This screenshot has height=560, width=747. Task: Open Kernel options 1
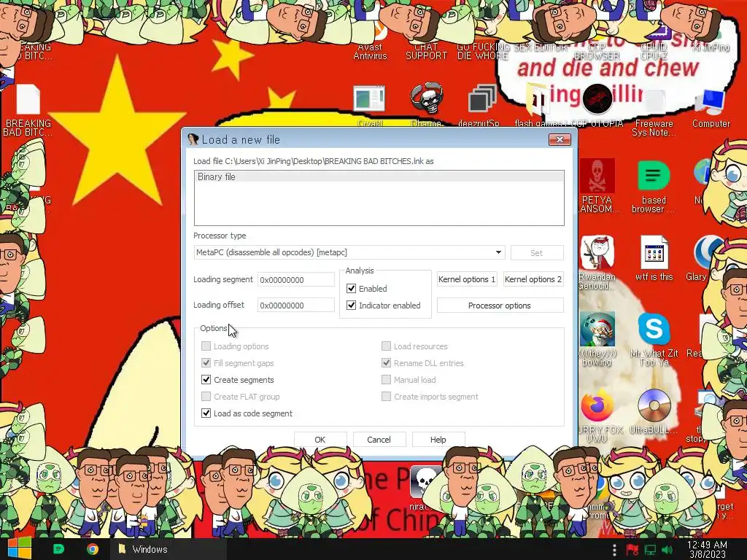point(467,279)
